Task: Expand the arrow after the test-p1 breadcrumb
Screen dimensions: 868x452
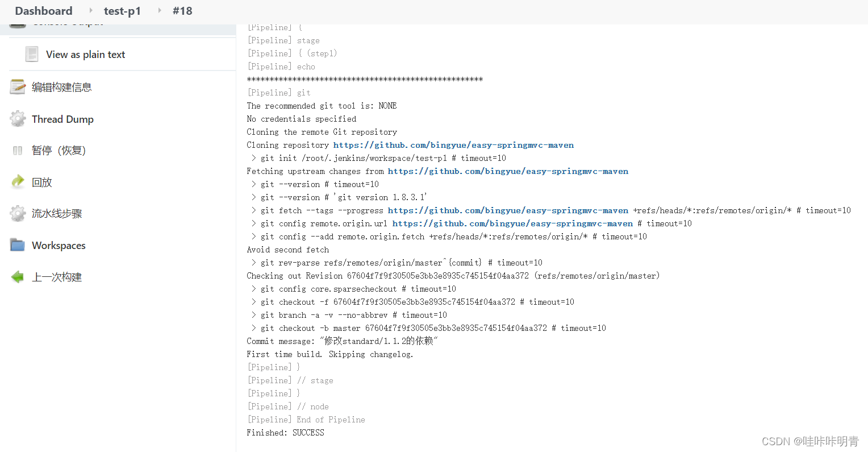Action: point(159,10)
